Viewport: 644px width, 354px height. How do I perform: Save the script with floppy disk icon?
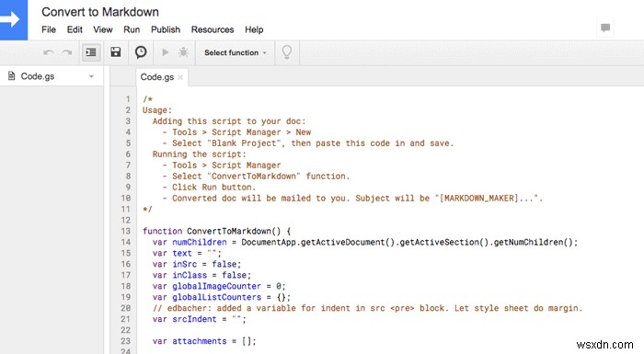pos(116,52)
